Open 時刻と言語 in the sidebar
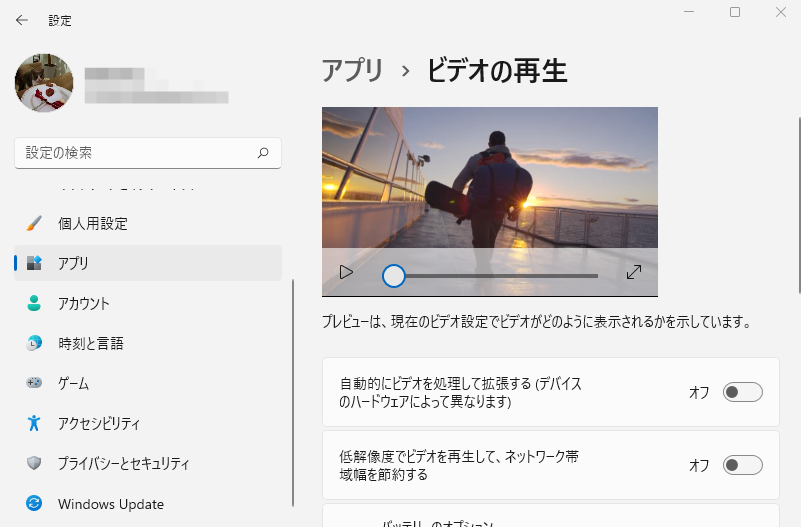The image size is (801, 527). click(148, 343)
